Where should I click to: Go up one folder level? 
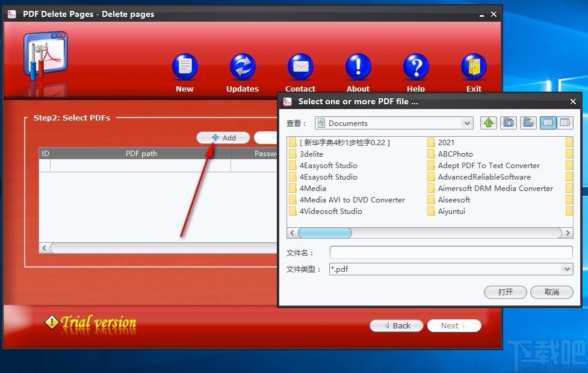click(x=489, y=123)
